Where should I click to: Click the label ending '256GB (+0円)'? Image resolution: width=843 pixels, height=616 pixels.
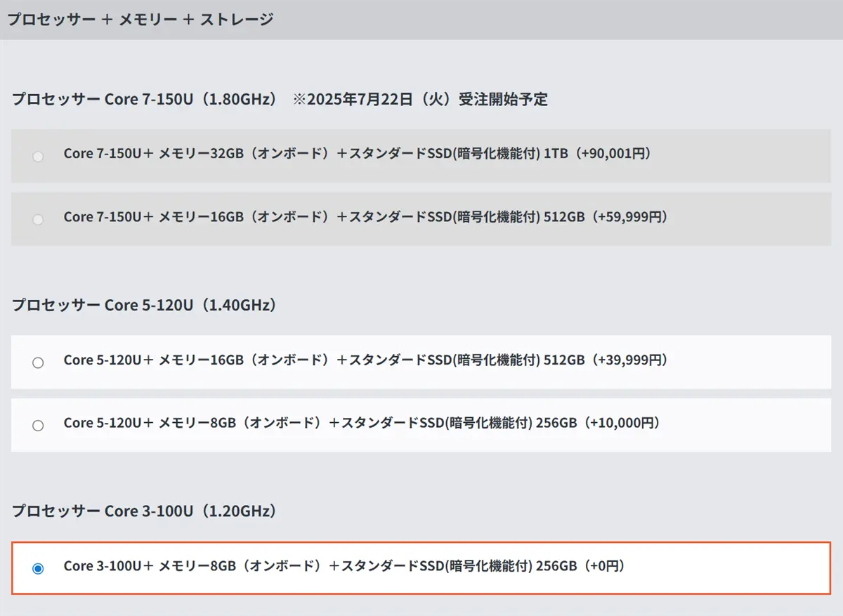coord(344,565)
